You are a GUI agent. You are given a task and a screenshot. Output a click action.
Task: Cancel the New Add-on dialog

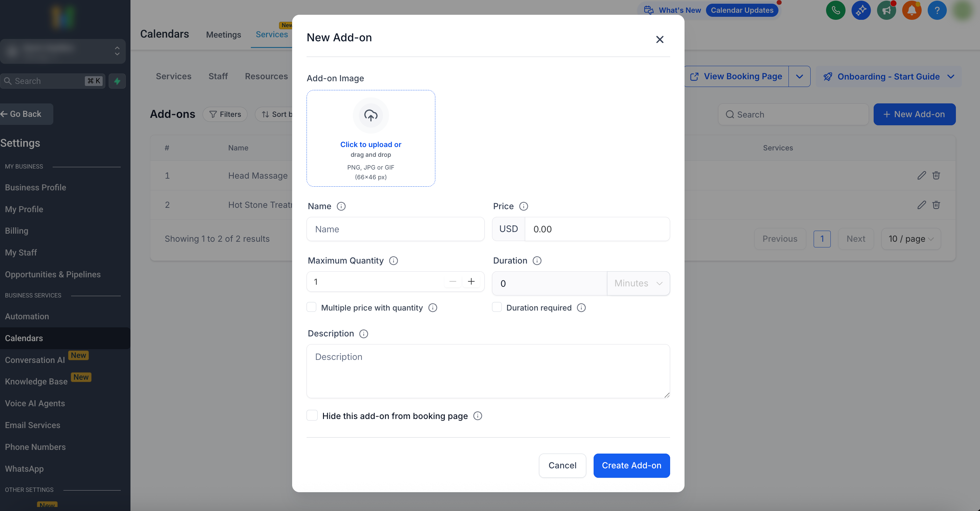(x=562, y=465)
